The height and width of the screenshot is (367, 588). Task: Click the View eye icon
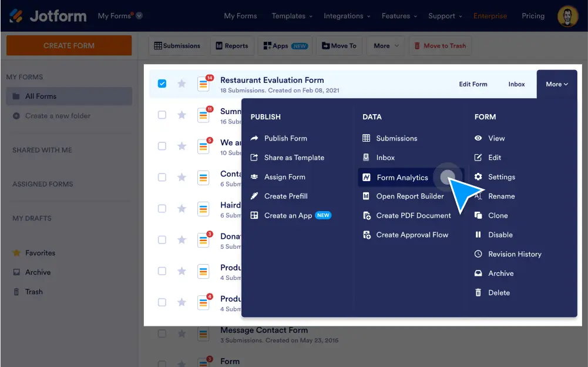coord(478,138)
